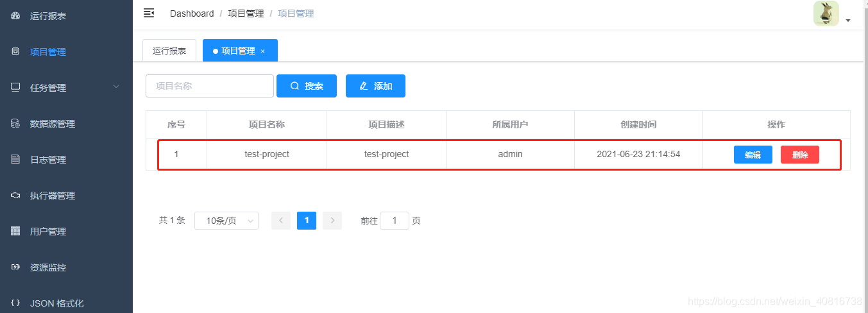Screen dimensions: 868x313
Task: Click the user avatar image
Action: (x=826, y=13)
